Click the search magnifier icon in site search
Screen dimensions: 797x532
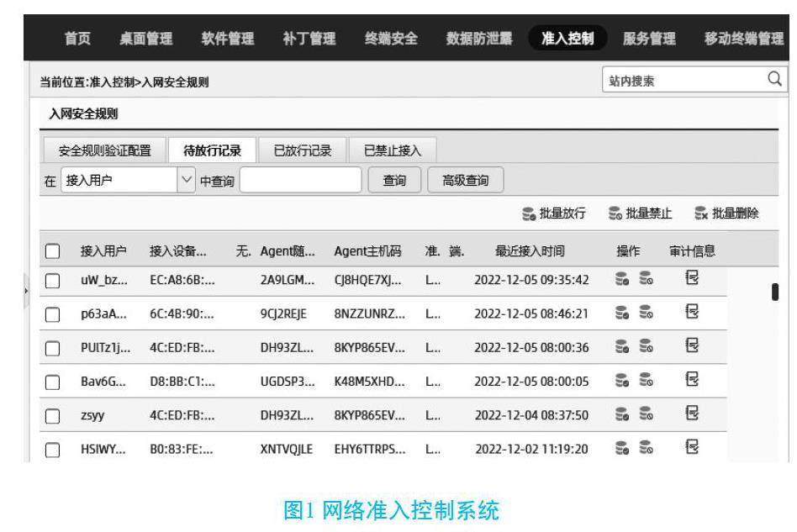tap(774, 81)
